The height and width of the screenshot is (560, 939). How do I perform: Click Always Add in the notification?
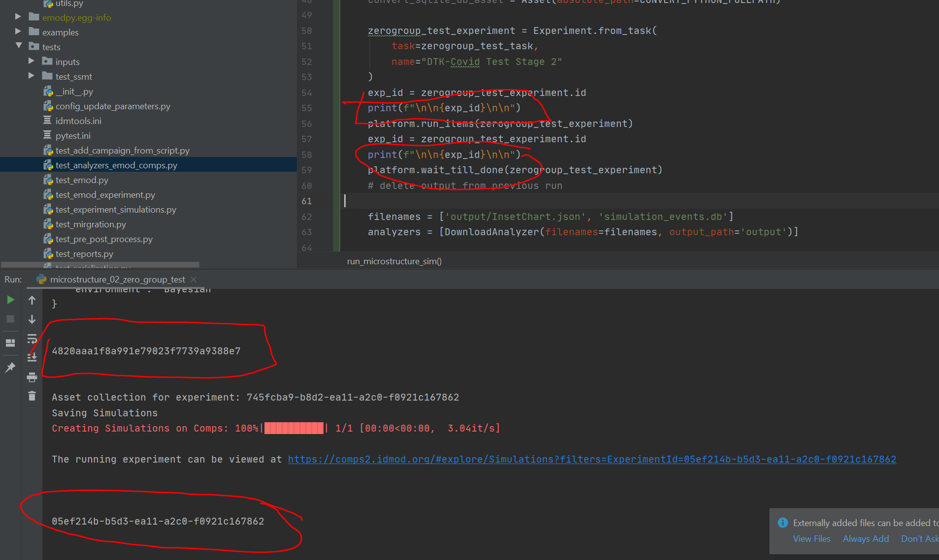[865, 538]
